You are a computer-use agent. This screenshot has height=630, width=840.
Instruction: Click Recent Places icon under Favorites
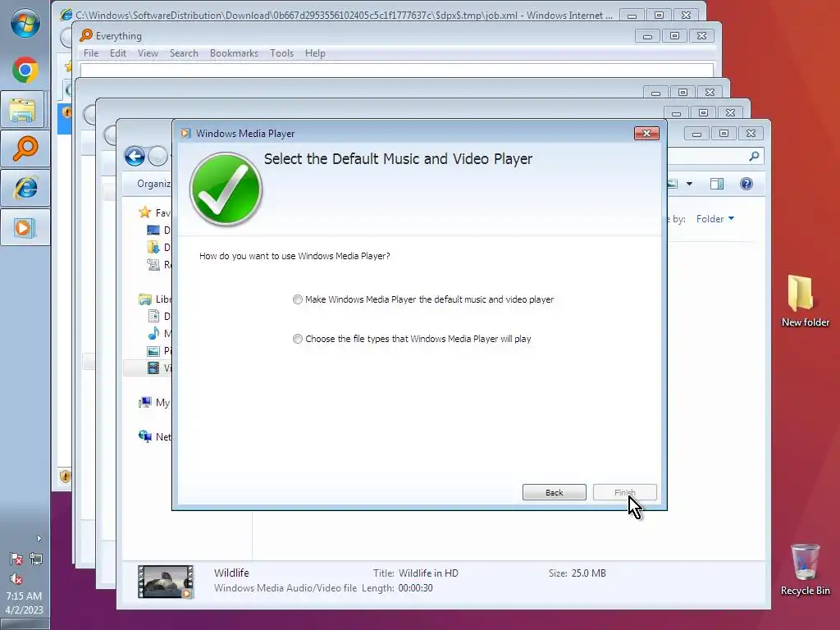click(153, 265)
